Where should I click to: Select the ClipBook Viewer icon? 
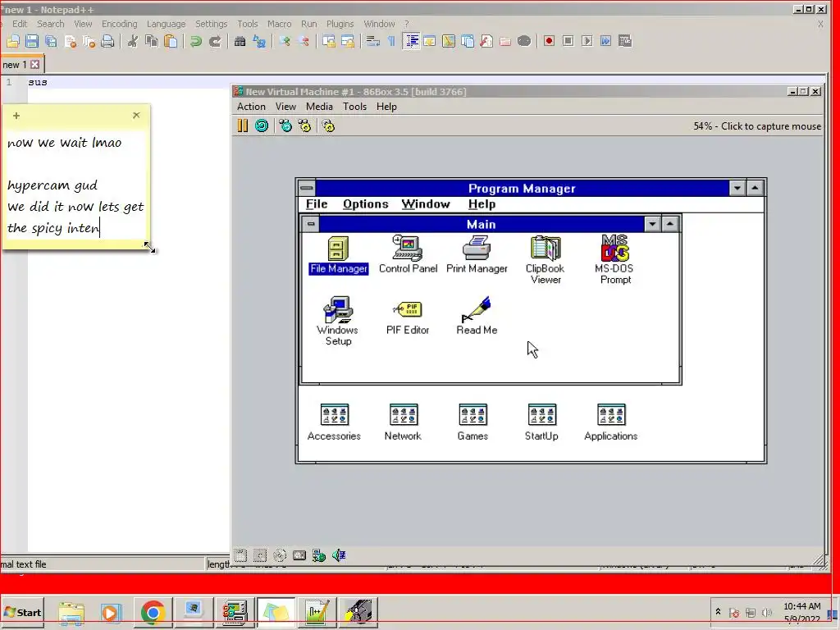[x=545, y=260]
